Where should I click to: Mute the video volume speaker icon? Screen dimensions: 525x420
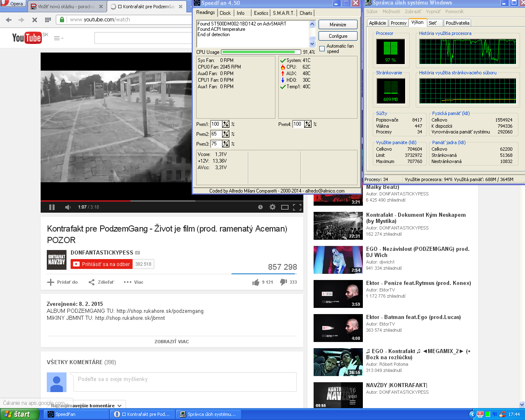(68, 207)
